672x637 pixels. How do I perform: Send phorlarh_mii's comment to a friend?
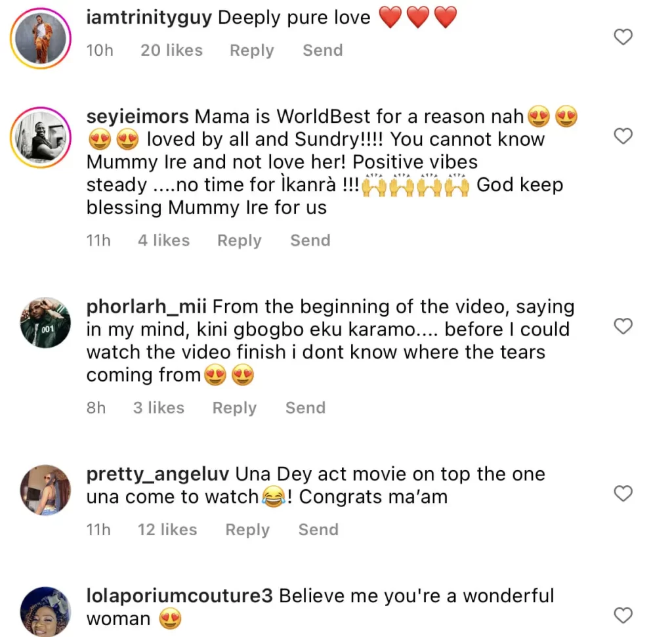click(x=304, y=408)
